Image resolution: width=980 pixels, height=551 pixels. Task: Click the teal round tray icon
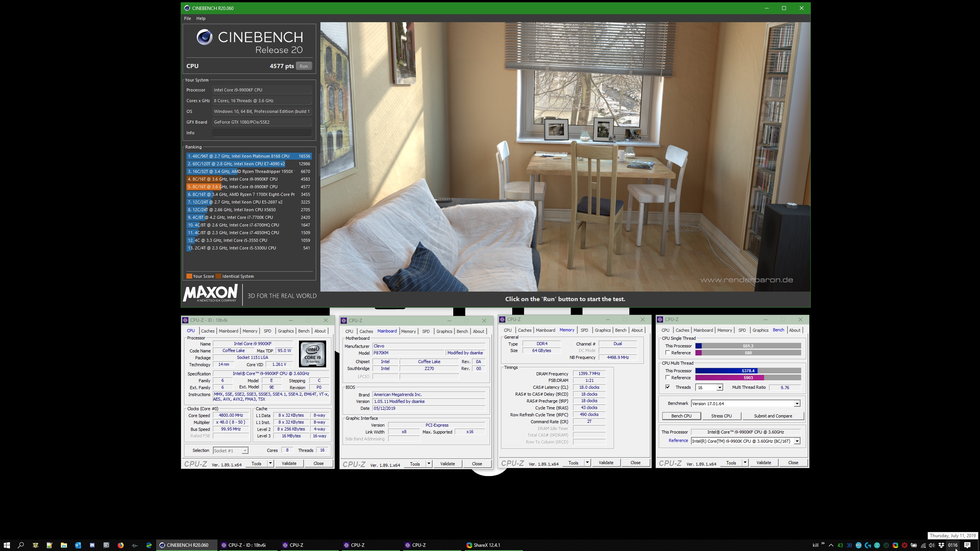877,545
